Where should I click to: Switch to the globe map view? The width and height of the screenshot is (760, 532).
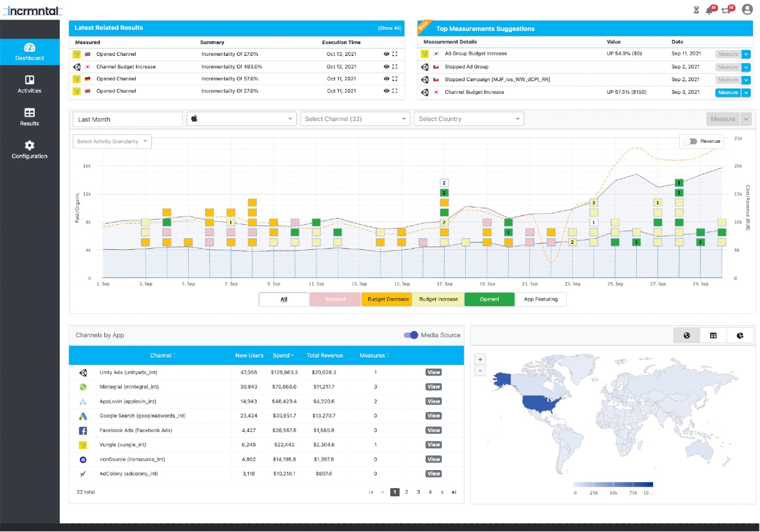[687, 335]
